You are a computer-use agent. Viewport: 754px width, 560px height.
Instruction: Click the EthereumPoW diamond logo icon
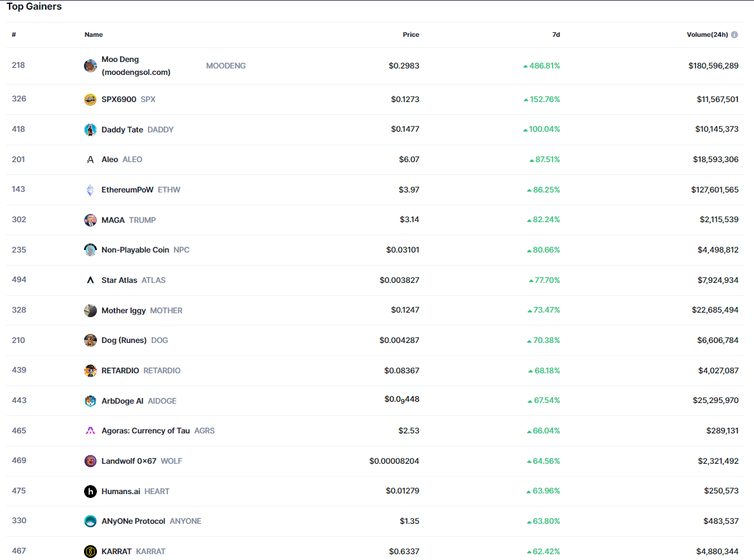[90, 190]
